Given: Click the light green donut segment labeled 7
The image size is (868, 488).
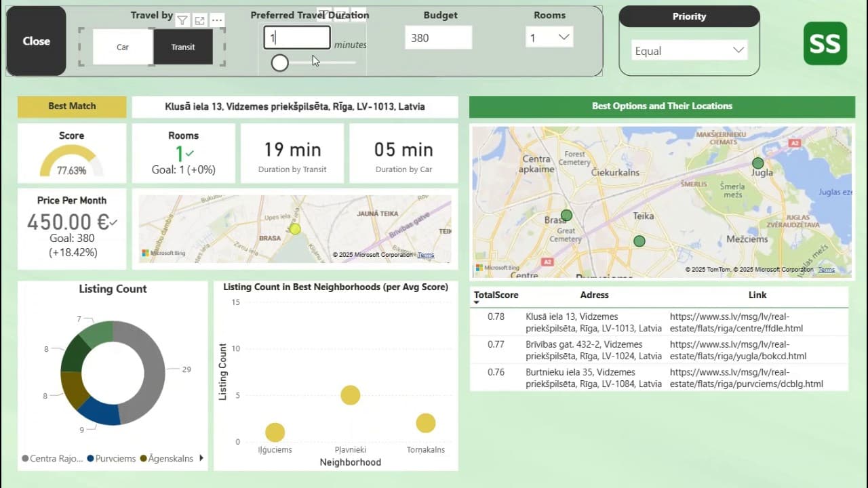Looking at the screenshot, I should pyautogui.click(x=98, y=333).
